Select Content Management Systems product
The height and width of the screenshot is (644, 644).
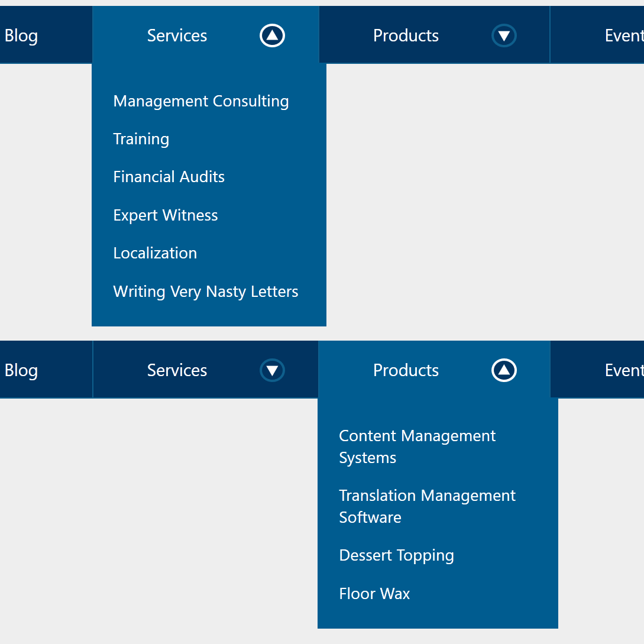pos(418,447)
